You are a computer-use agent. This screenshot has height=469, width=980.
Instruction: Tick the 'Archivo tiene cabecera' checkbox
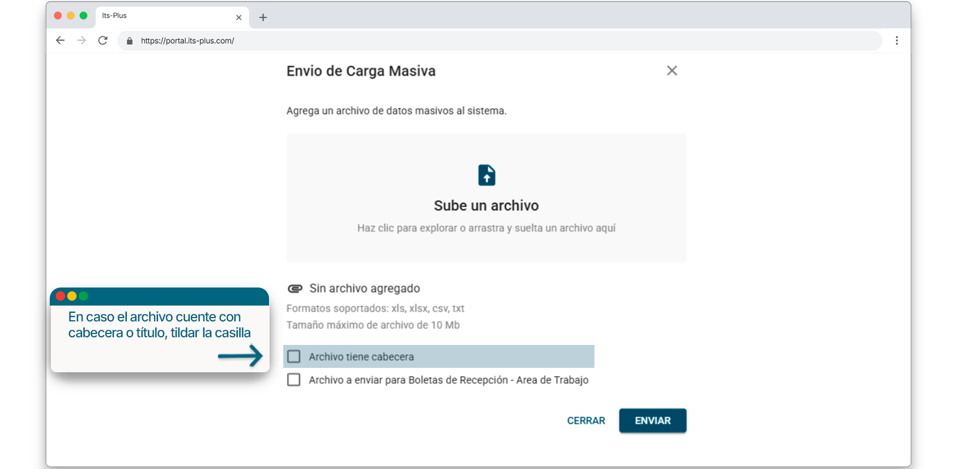click(x=294, y=356)
